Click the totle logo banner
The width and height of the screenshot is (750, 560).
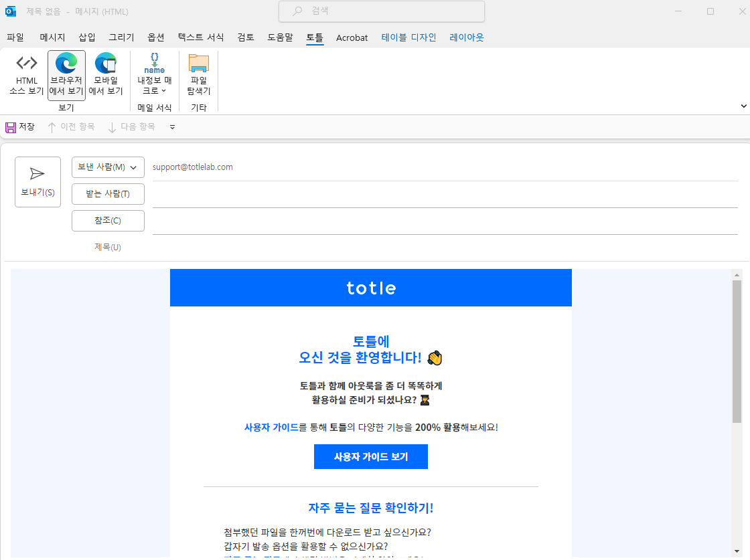pos(371,288)
